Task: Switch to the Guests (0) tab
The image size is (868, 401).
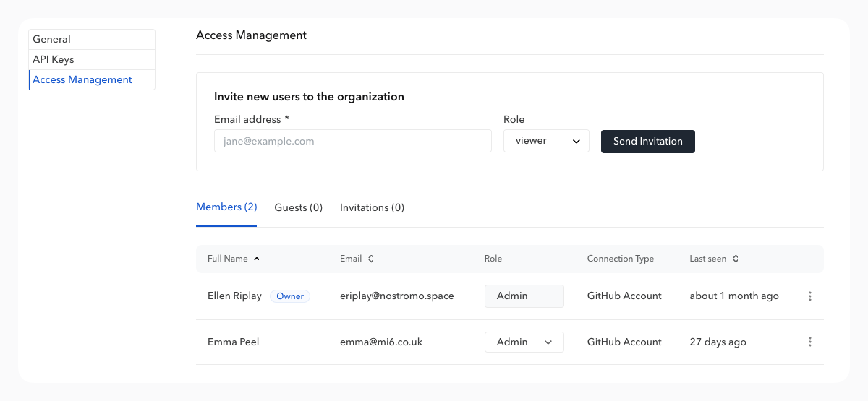Action: [298, 208]
